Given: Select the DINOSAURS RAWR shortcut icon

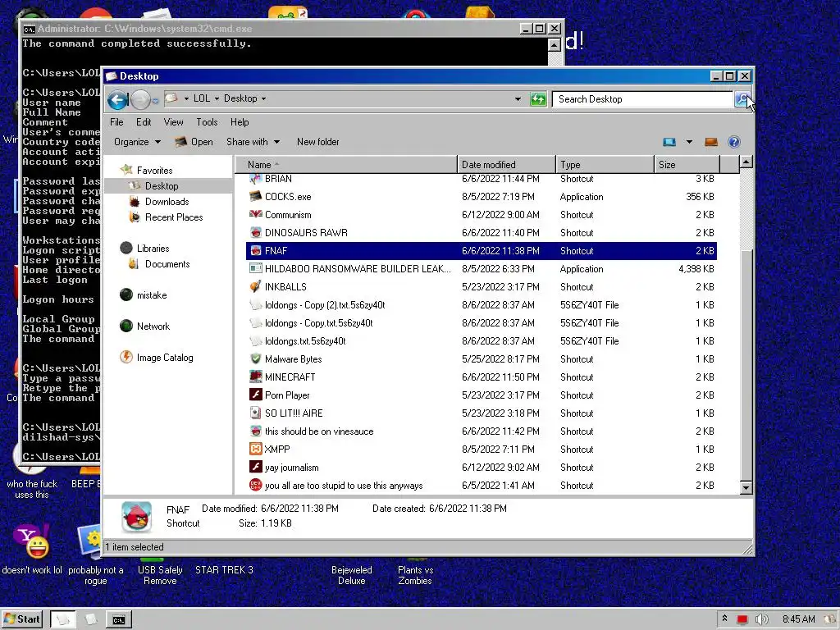Looking at the screenshot, I should coord(256,232).
